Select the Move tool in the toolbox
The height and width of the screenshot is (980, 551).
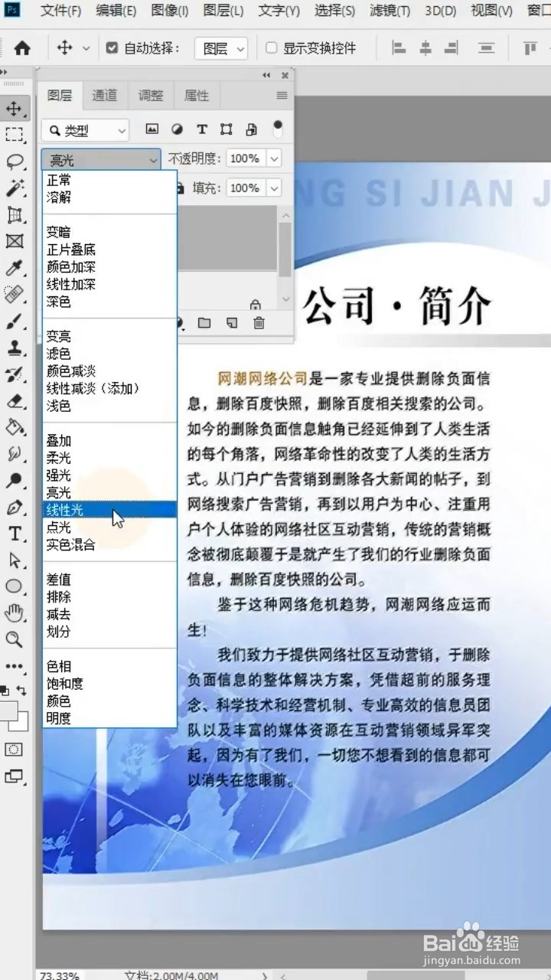14,108
